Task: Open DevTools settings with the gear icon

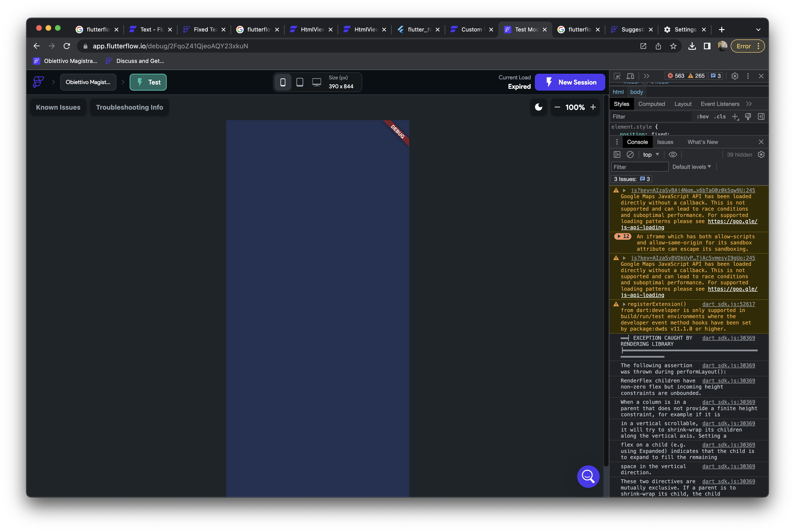Action: tap(735, 76)
